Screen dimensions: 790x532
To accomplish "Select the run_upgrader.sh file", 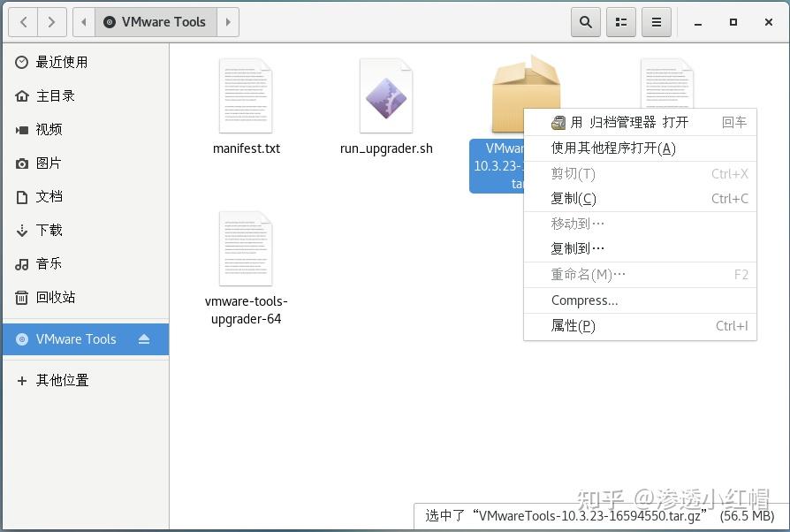I will (385, 97).
